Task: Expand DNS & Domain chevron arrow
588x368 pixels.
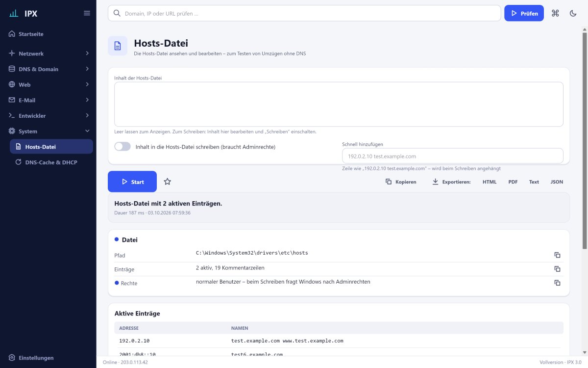Action: point(87,69)
